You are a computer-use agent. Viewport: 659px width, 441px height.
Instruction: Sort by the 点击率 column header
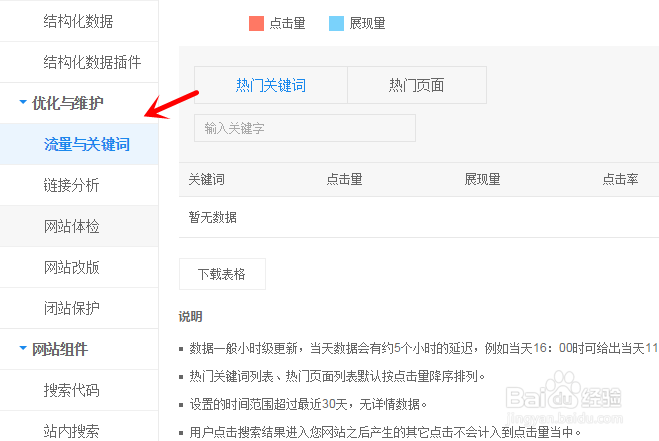620,180
